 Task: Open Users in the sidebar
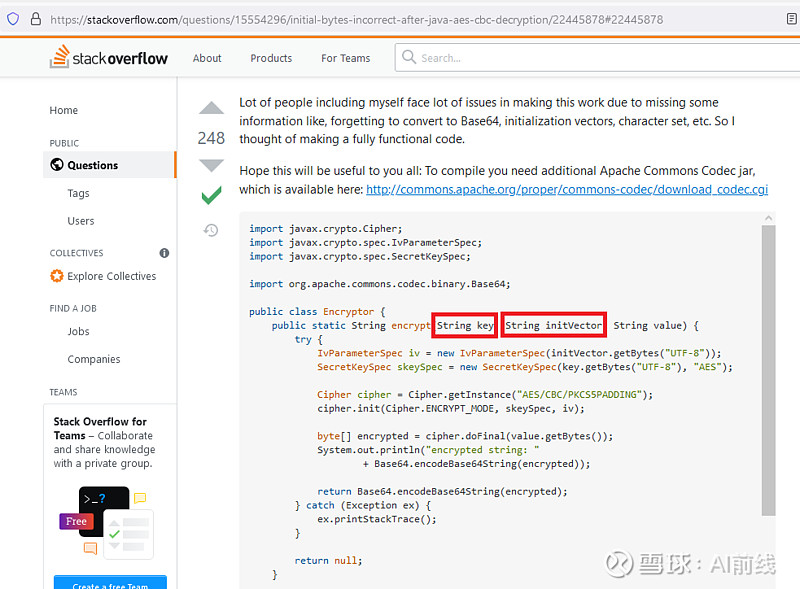[x=81, y=221]
